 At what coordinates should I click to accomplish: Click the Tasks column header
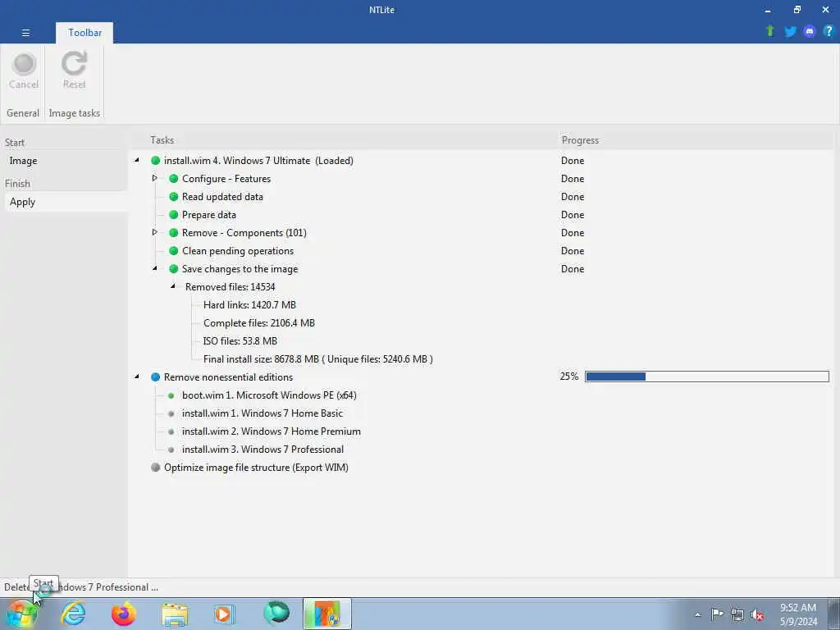pos(162,139)
